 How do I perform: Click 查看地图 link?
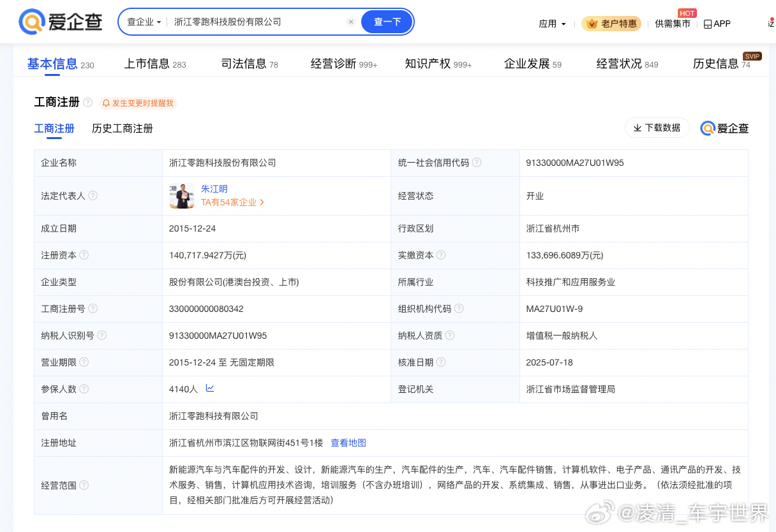pyautogui.click(x=348, y=443)
